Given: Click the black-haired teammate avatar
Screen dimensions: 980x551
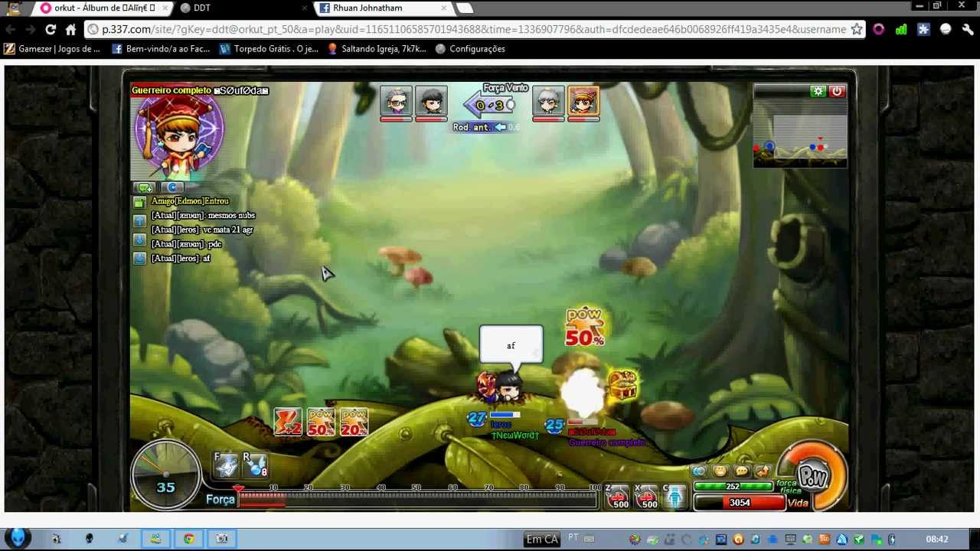Looking at the screenshot, I should (x=431, y=101).
